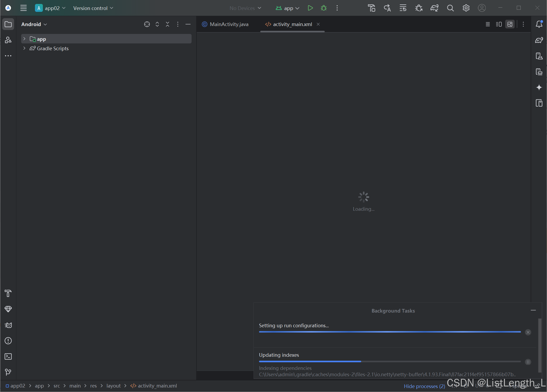Switch editor to Design view mode
The width and height of the screenshot is (547, 392).
510,24
